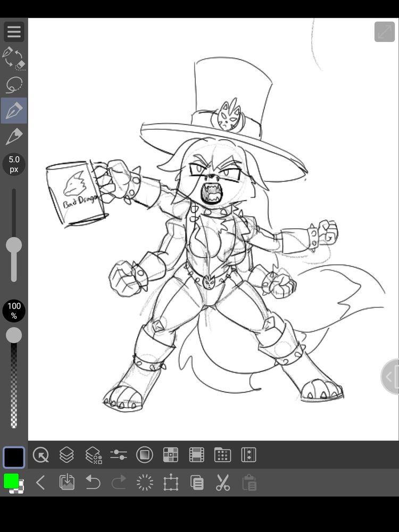The width and height of the screenshot is (399, 532).
Task: Save the canvas with download icon
Action: (x=67, y=482)
